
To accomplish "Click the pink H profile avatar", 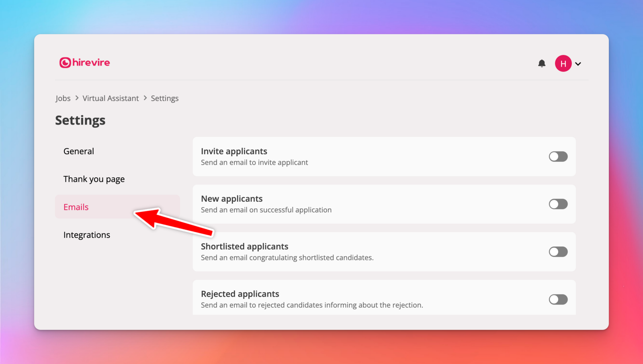I will 563,63.
